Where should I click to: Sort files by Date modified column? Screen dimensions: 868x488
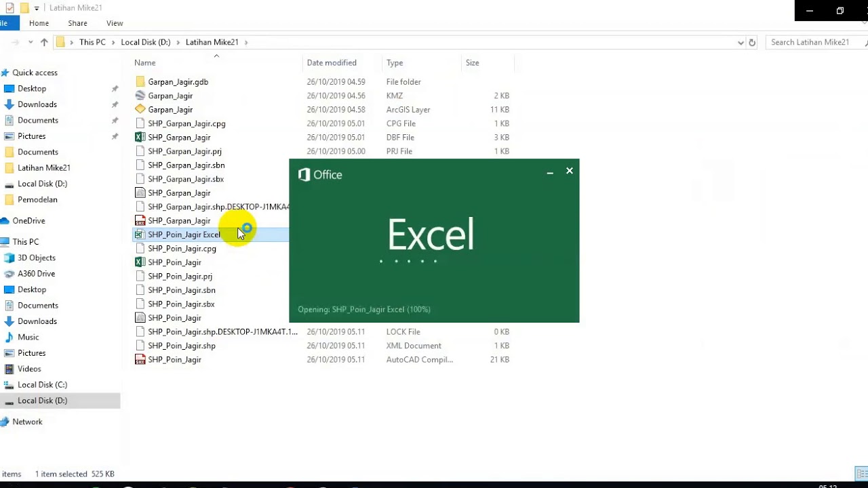coord(332,62)
